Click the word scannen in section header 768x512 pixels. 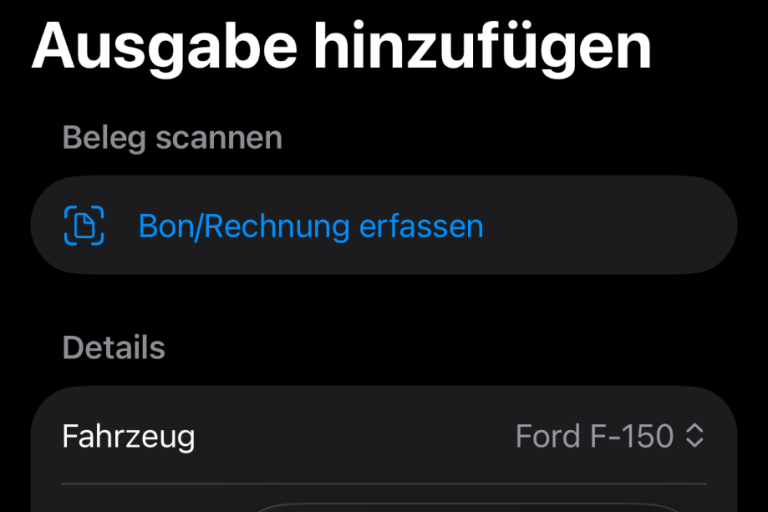[219, 138]
